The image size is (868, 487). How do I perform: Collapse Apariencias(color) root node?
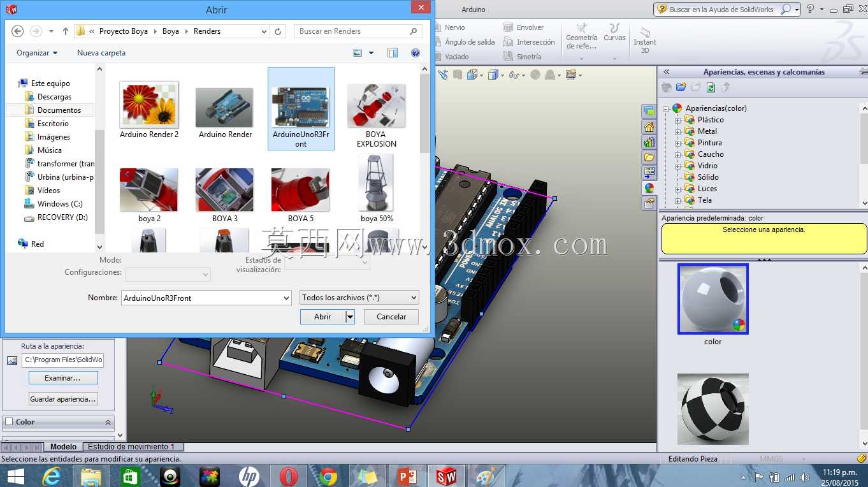coord(665,108)
